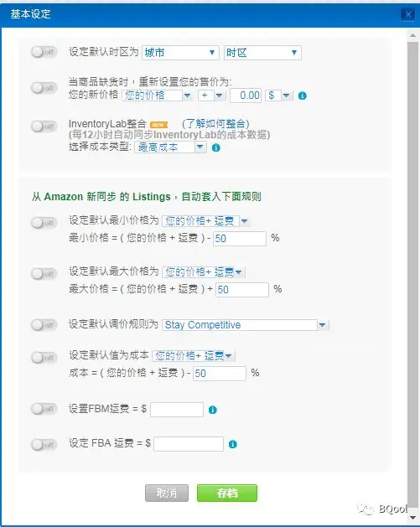Expand the Stay Competitive rule dropdown
The image size is (420, 527).
[x=245, y=325]
